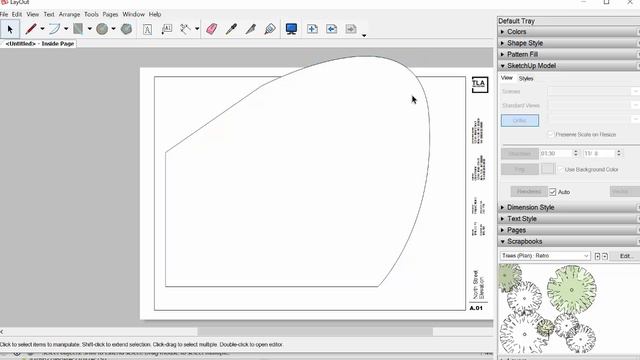Click the Rendered button
Screen dimensions: 640x360
(529, 191)
